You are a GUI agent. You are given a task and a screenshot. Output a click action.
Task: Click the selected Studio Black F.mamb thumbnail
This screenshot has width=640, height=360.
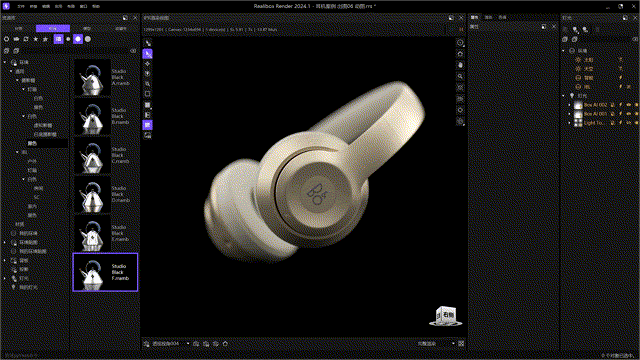(x=105, y=272)
